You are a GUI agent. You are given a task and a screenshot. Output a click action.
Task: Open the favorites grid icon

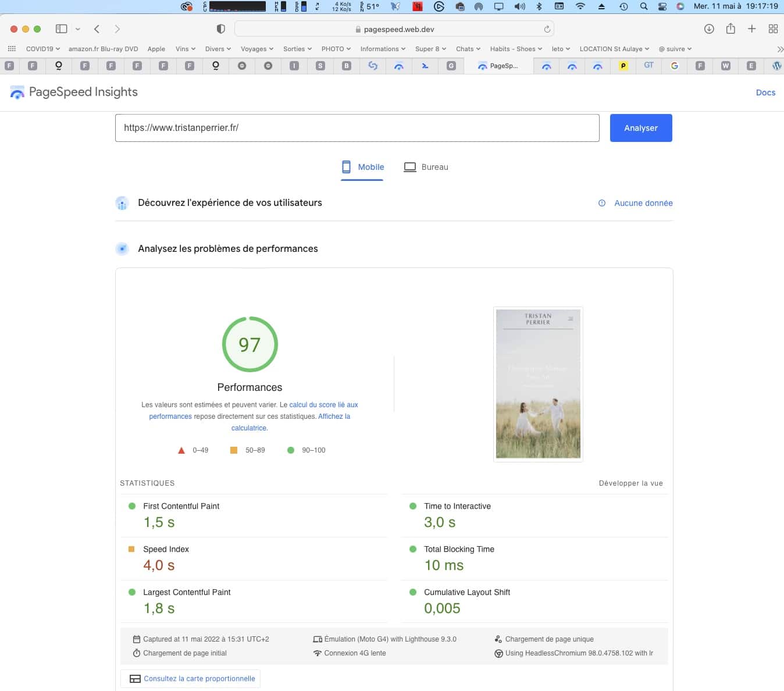point(12,49)
